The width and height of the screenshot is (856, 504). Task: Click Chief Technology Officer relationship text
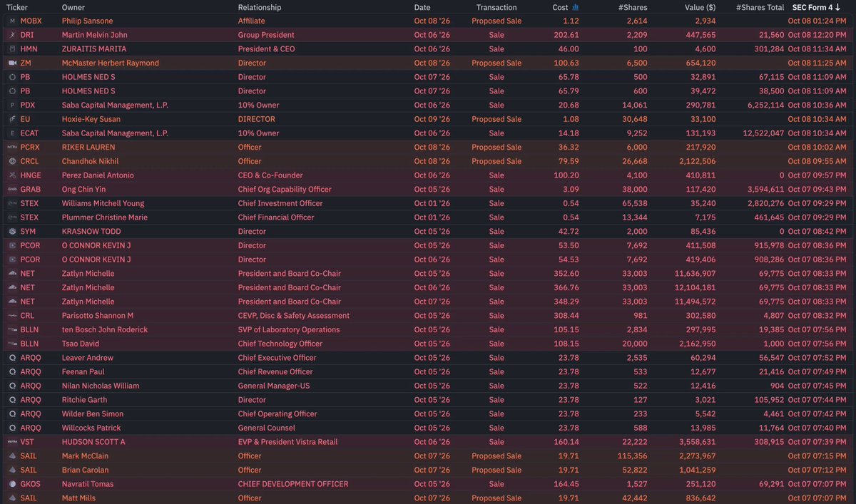(x=280, y=344)
